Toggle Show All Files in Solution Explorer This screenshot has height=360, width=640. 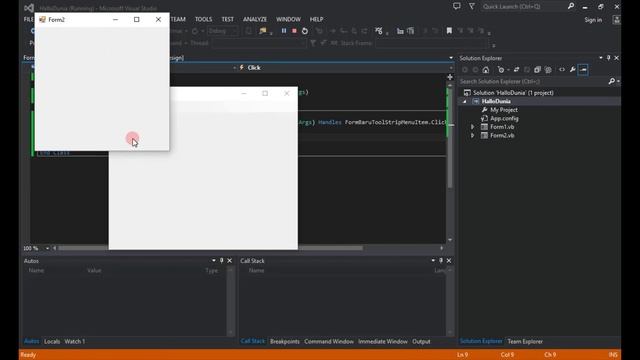[x=548, y=70]
